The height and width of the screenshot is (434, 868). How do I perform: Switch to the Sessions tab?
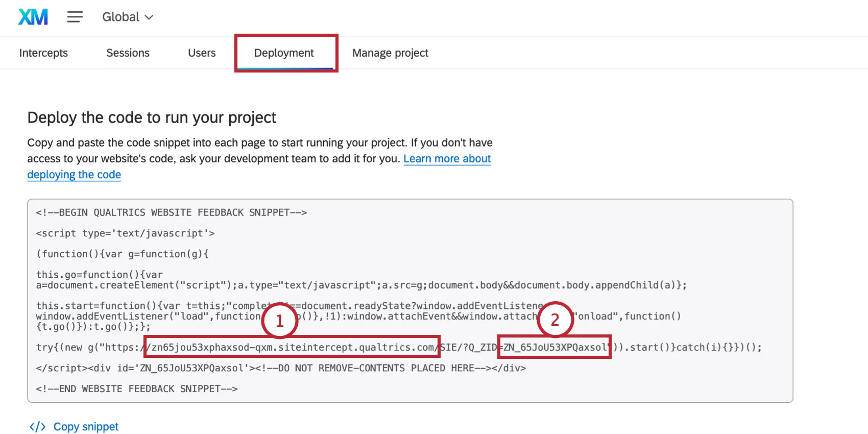pyautogui.click(x=128, y=53)
